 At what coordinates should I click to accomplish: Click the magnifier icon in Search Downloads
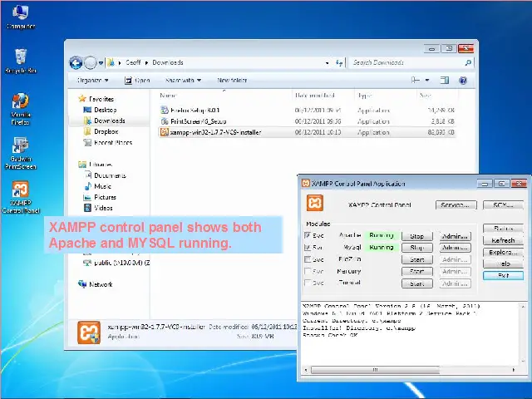[468, 62]
